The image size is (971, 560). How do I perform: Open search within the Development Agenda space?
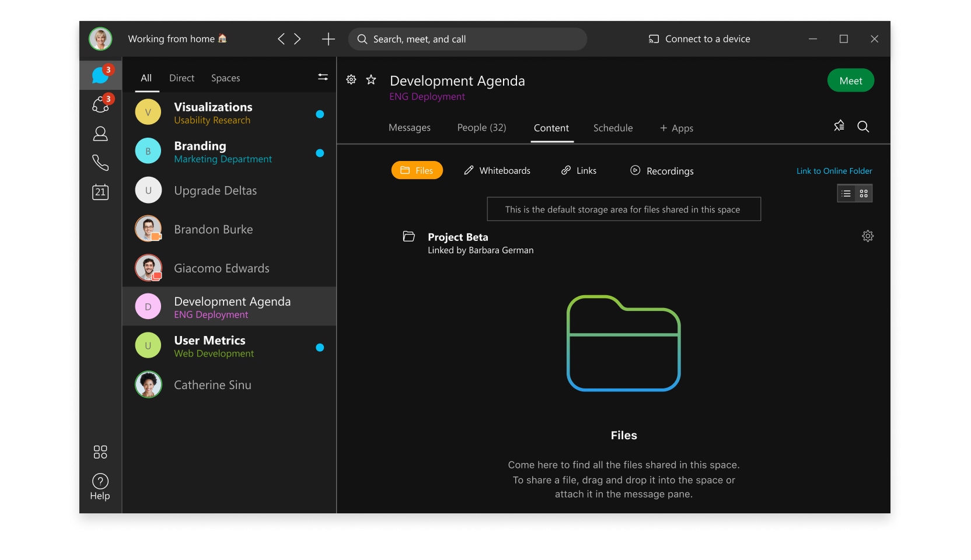pyautogui.click(x=864, y=127)
